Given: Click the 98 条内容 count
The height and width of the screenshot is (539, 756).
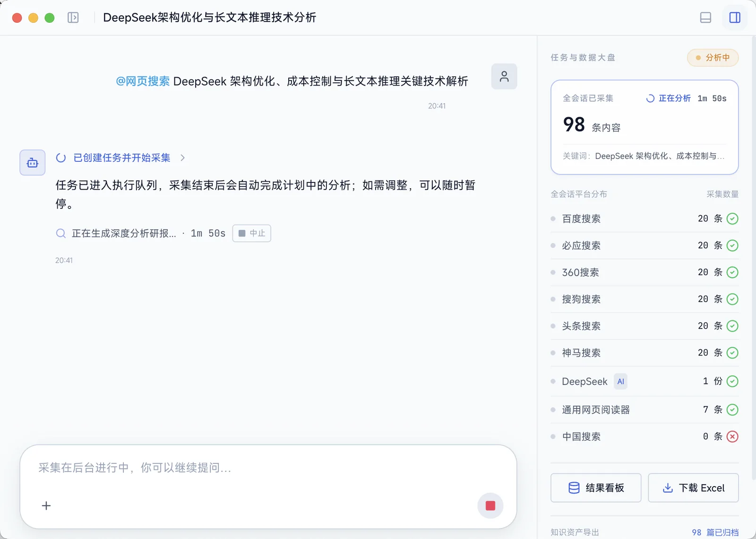Looking at the screenshot, I should point(592,125).
